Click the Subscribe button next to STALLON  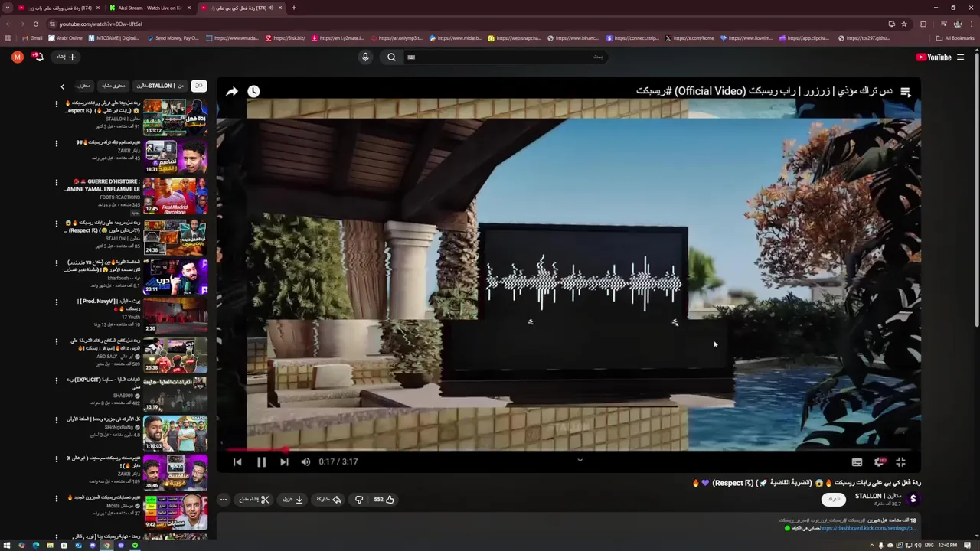pos(834,499)
